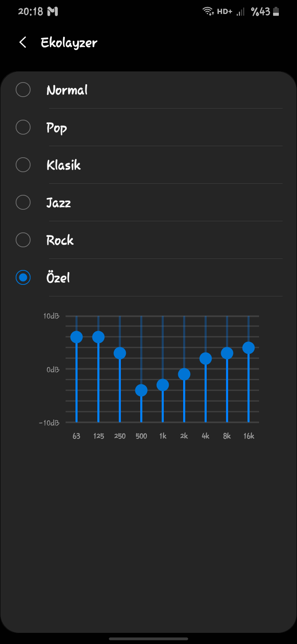The image size is (297, 644).
Task: Switch to the Jazz preset
Action: (23, 202)
